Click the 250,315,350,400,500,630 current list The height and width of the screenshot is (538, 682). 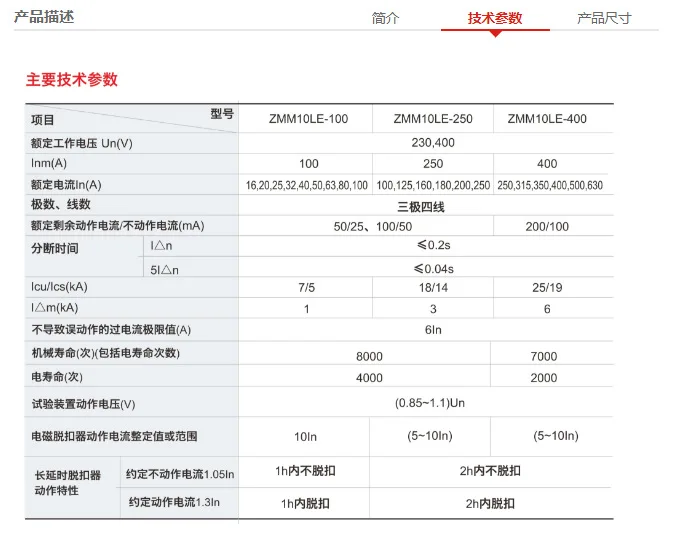(x=550, y=186)
